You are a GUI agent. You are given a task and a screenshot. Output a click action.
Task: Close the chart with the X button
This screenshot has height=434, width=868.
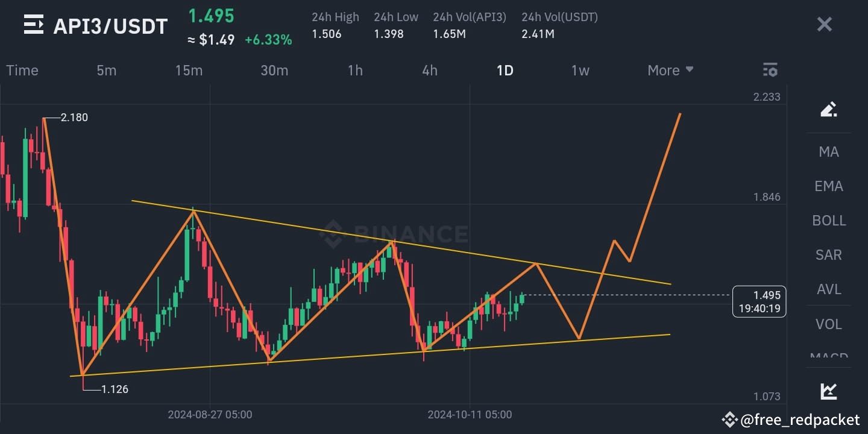(x=824, y=24)
